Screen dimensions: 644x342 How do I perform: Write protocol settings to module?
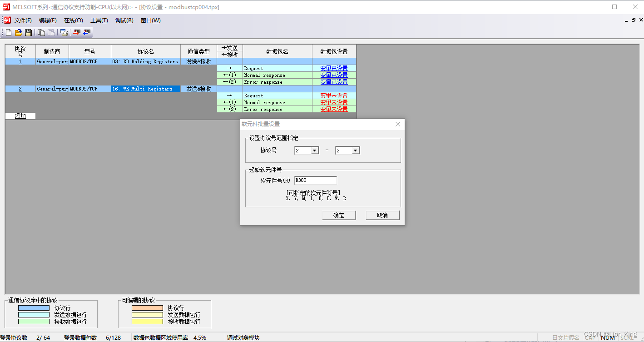coord(77,32)
